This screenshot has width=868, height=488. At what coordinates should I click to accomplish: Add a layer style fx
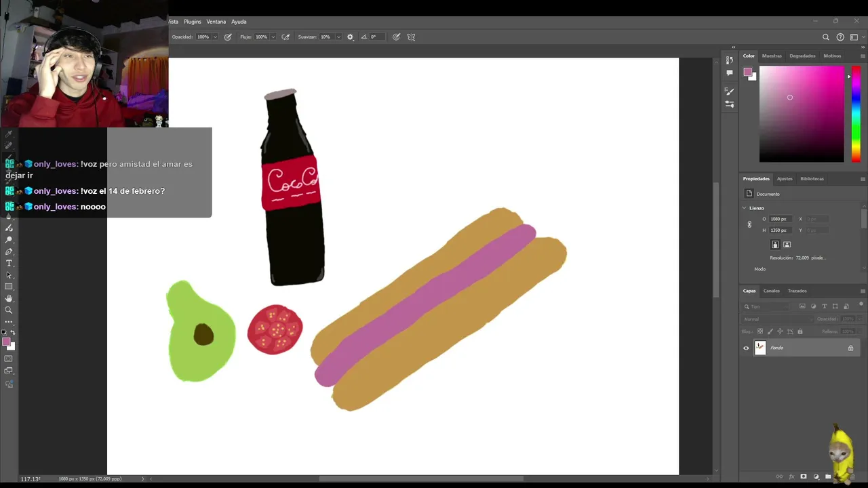791,476
